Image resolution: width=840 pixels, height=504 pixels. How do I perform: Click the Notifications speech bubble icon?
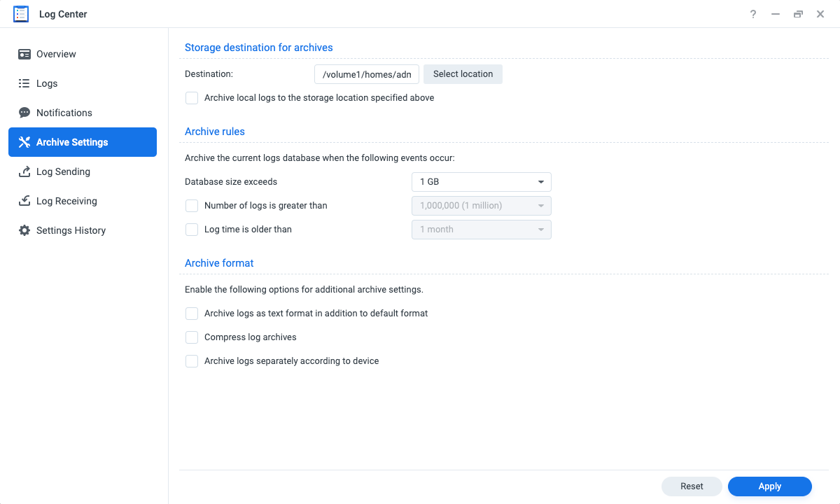(24, 113)
